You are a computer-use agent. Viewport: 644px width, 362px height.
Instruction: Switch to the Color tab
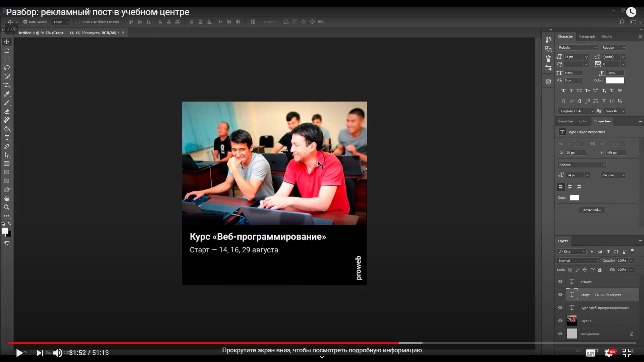[x=583, y=121]
